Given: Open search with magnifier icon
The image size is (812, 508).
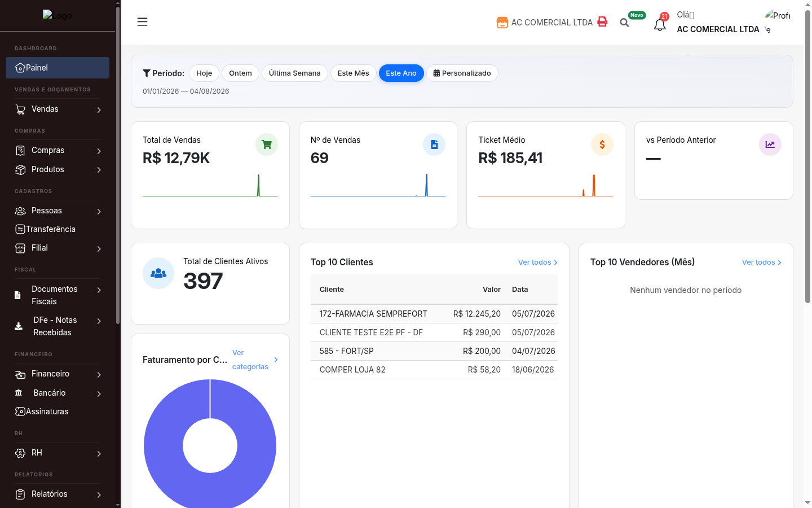Looking at the screenshot, I should tap(624, 23).
